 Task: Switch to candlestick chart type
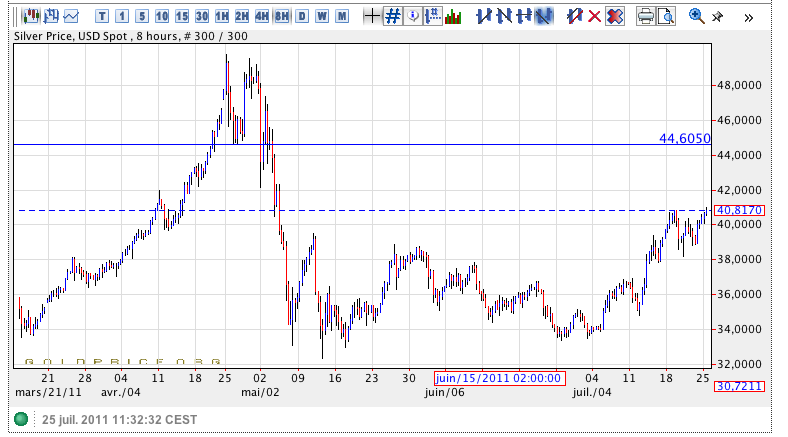point(31,16)
